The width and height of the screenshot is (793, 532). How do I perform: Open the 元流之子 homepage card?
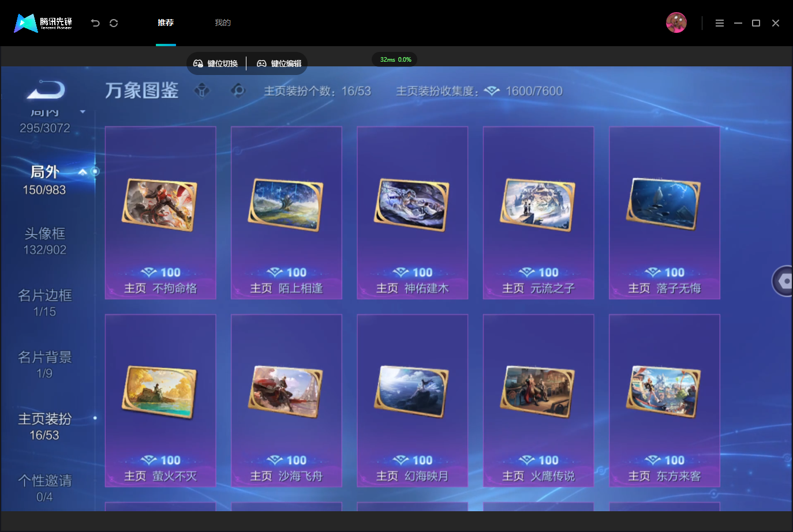(538, 213)
